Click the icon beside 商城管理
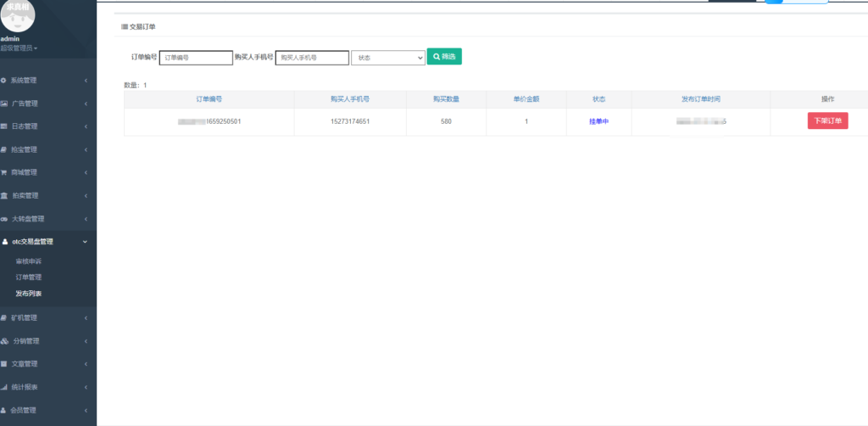The width and height of the screenshot is (868, 426). (4, 172)
